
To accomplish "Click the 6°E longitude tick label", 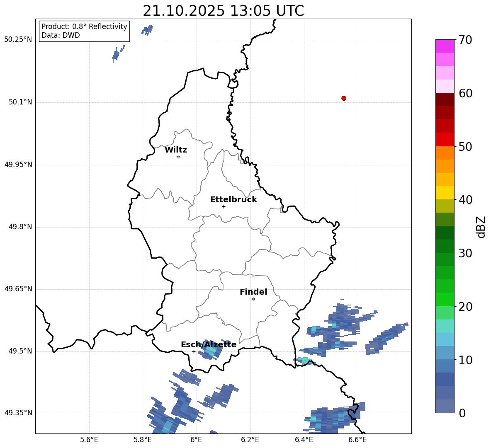I will pos(196,440).
